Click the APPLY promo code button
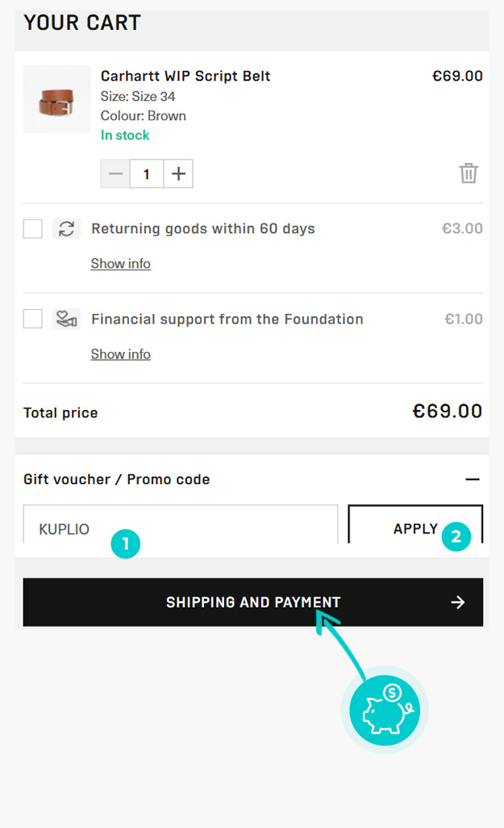The width and height of the screenshot is (504, 828). click(415, 524)
